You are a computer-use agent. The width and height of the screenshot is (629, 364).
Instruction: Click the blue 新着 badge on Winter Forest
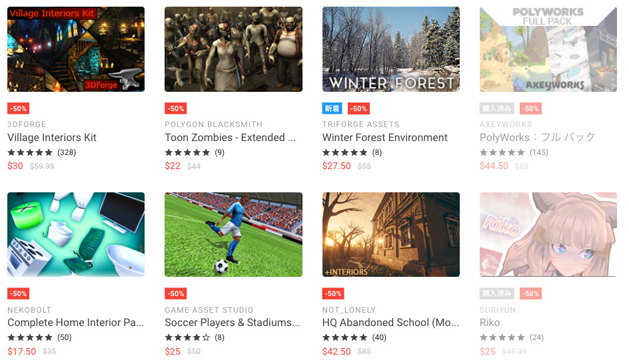332,108
